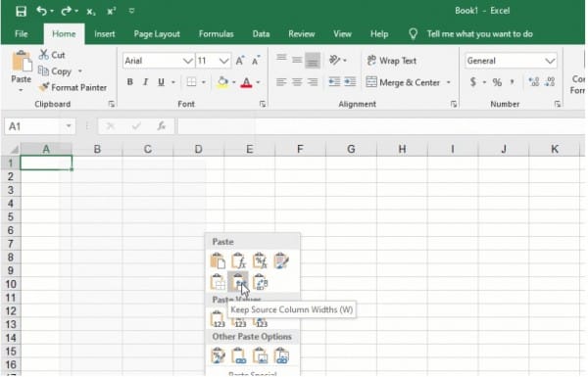Open the View tab
Viewport: 588px width, 377px height.
pos(342,34)
